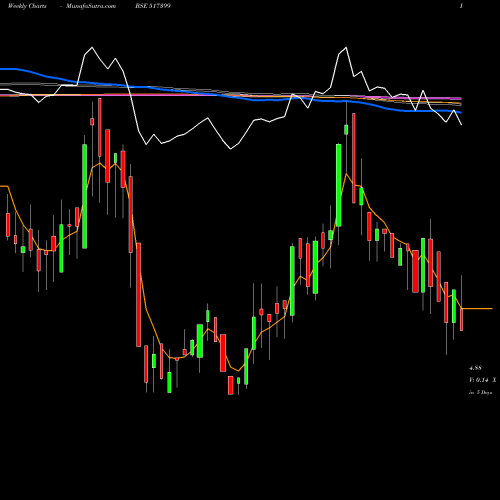Click the 'BSE 517399' symbol text
This screenshot has height=500, width=500.
coord(153,6)
